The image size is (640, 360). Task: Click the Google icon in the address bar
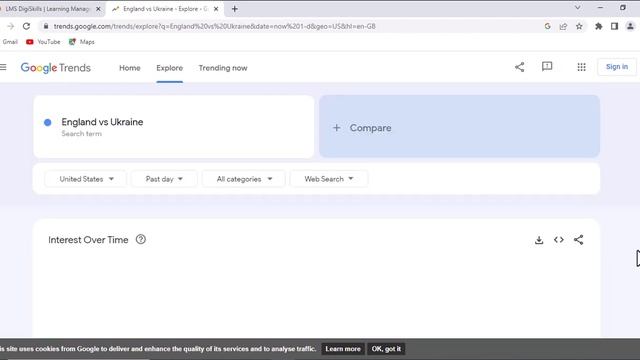click(x=547, y=26)
